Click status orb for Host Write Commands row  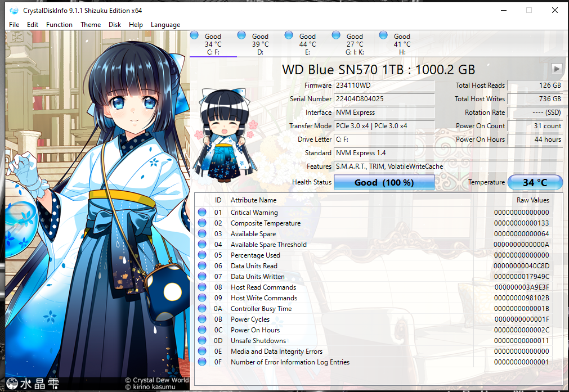click(x=202, y=298)
